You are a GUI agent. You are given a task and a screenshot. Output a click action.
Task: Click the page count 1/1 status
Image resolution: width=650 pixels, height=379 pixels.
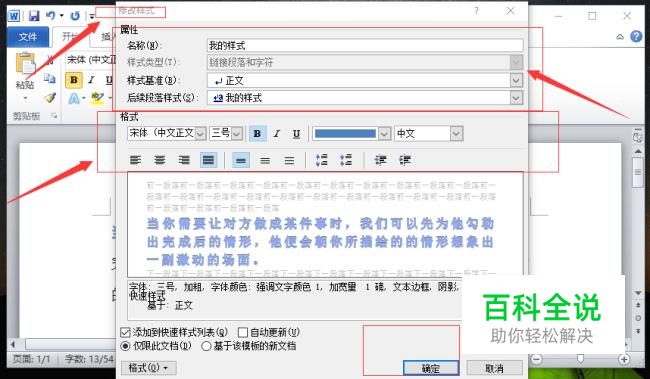[31, 359]
